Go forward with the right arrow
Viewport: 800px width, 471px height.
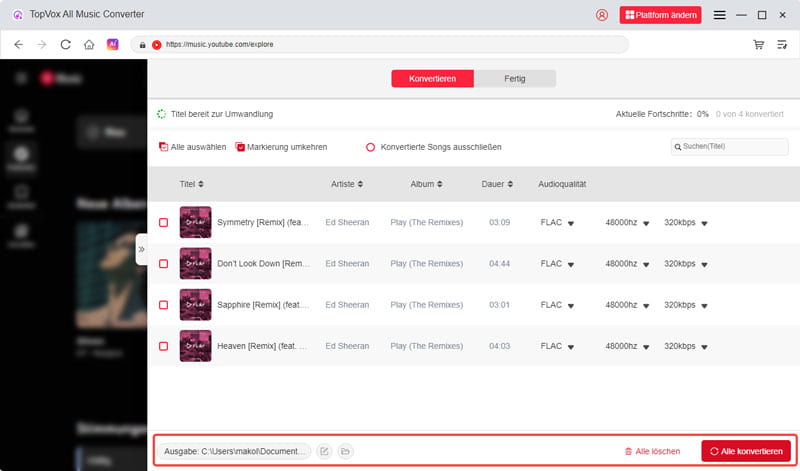click(42, 44)
